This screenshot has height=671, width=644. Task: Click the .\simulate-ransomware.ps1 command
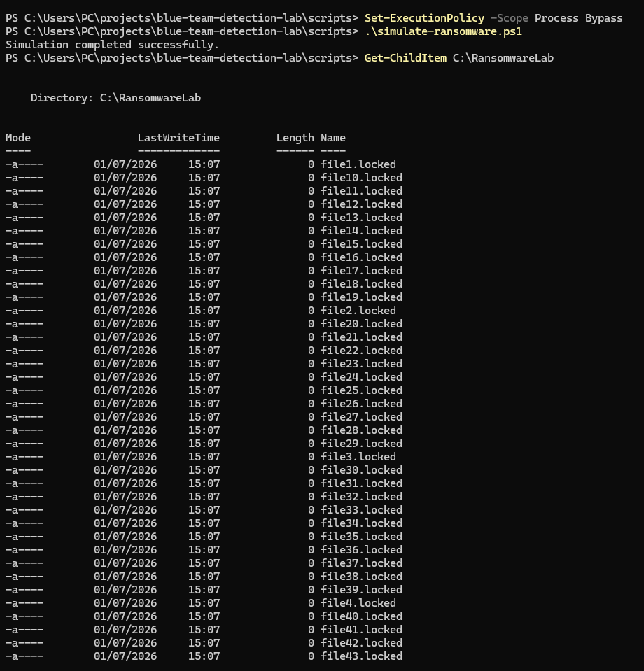[x=443, y=31]
